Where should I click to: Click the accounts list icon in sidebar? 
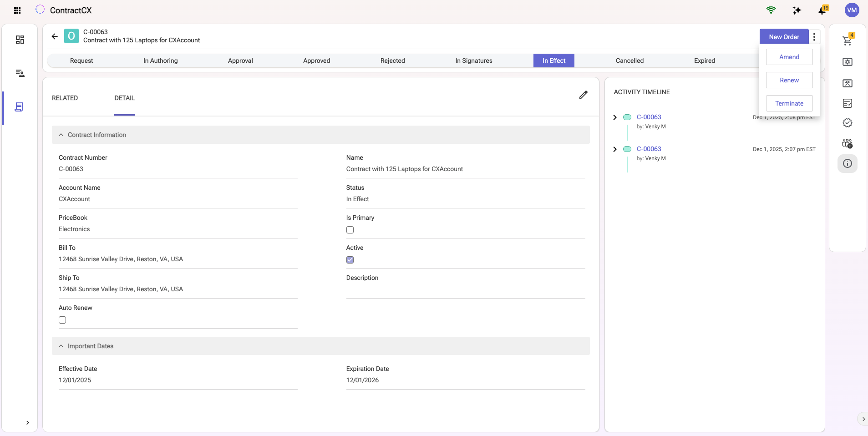(x=20, y=73)
